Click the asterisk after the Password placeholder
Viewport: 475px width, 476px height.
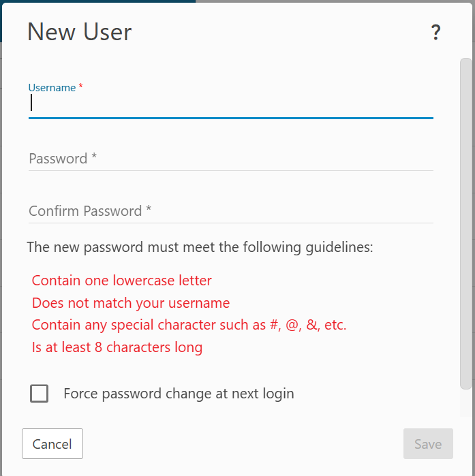[94, 158]
